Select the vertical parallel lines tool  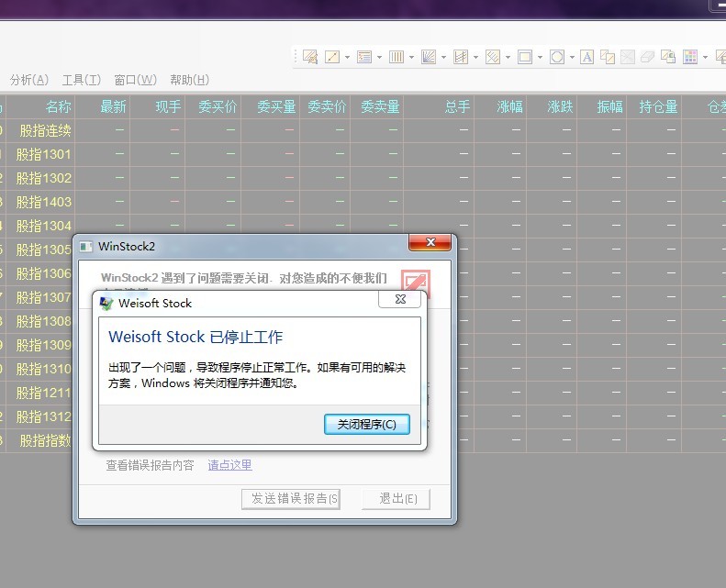click(396, 57)
